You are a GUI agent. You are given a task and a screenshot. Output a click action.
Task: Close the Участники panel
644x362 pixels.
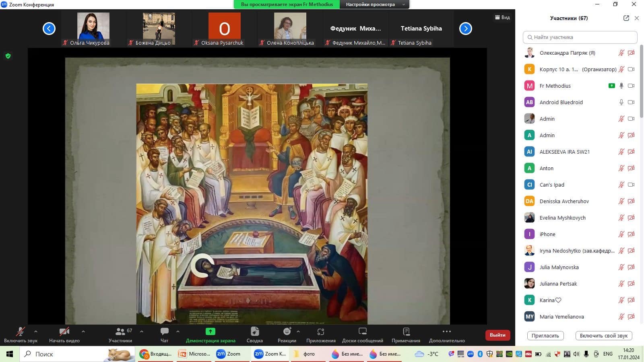click(637, 18)
